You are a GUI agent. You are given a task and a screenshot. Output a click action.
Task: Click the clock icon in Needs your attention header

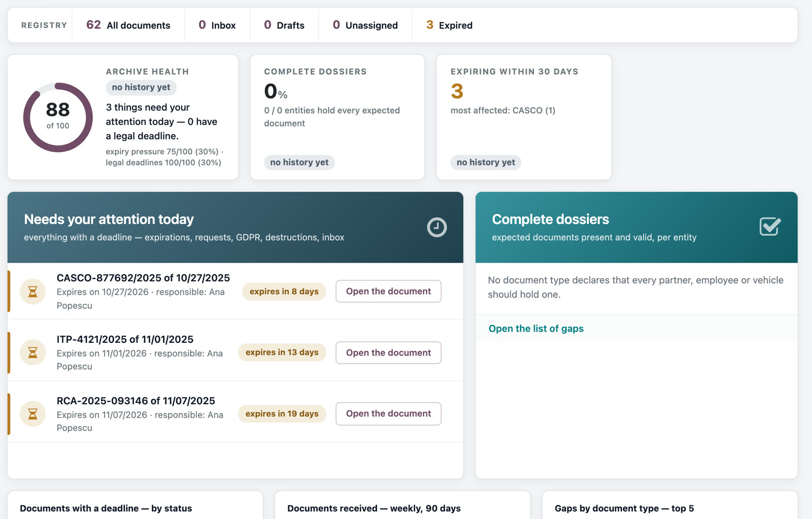436,227
